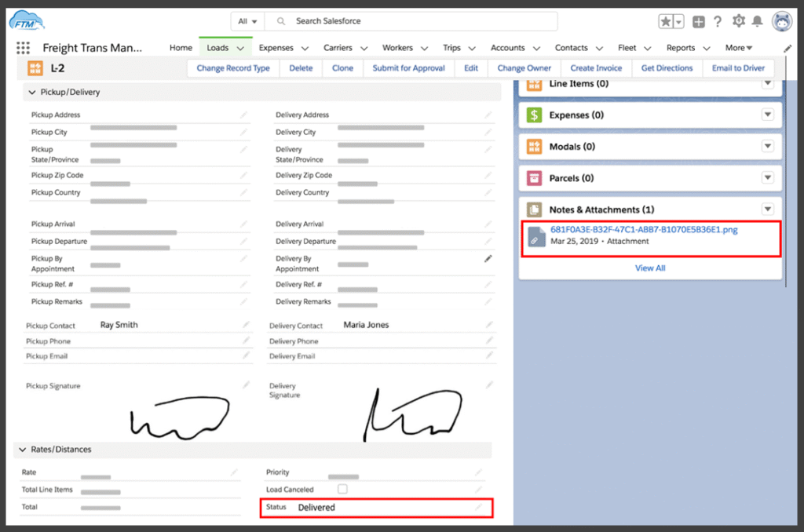Open the Setup gear icon
The image size is (804, 532).
point(738,21)
